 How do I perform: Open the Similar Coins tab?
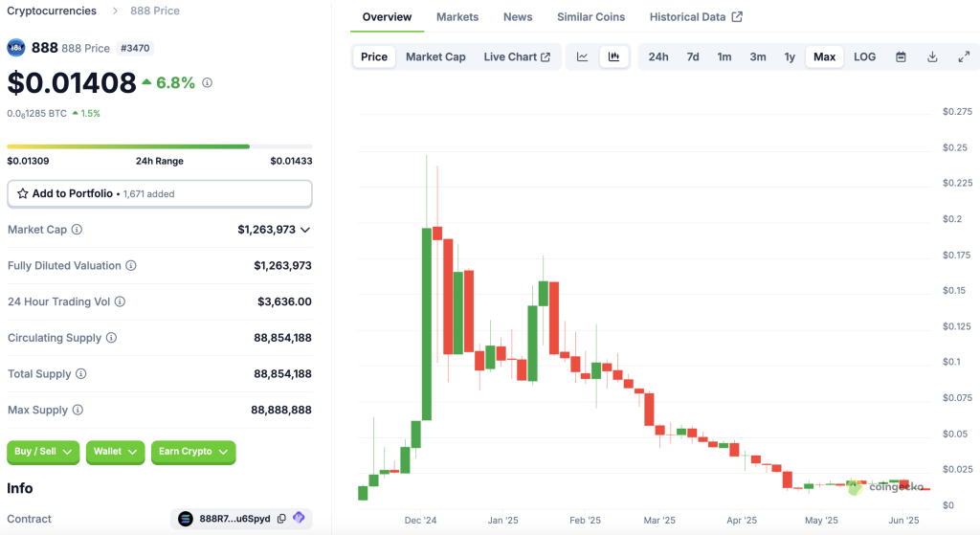(591, 17)
